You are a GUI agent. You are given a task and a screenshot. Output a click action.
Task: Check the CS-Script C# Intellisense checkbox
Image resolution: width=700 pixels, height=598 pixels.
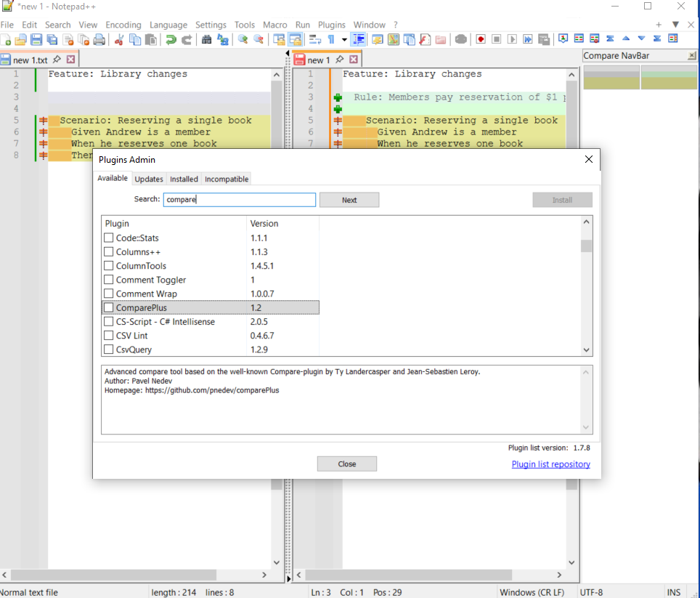tap(108, 321)
